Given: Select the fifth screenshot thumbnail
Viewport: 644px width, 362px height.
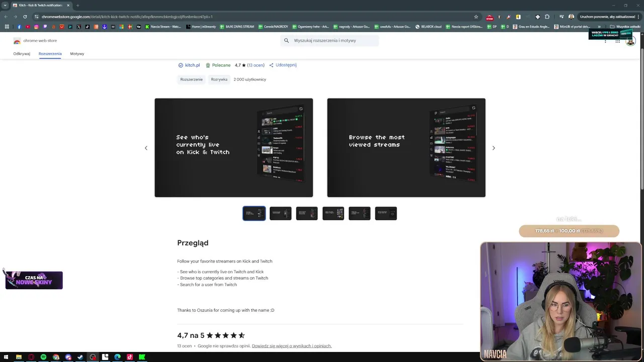Looking at the screenshot, I should (360, 213).
